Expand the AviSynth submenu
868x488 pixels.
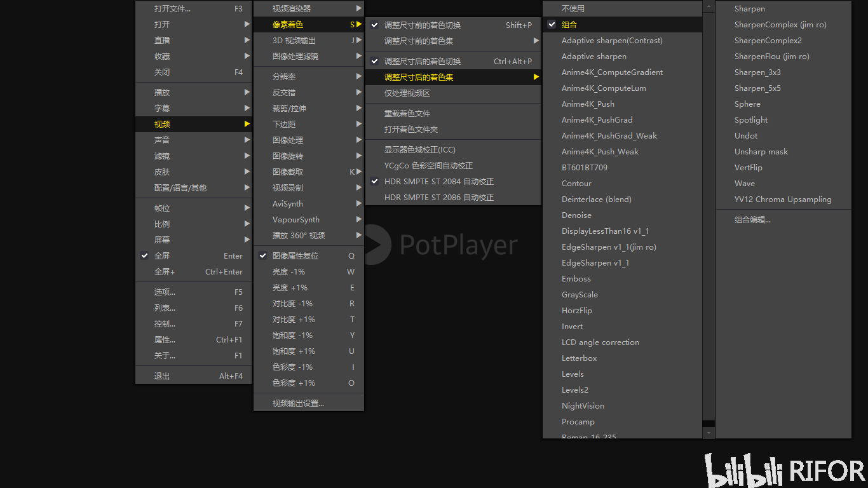point(309,203)
